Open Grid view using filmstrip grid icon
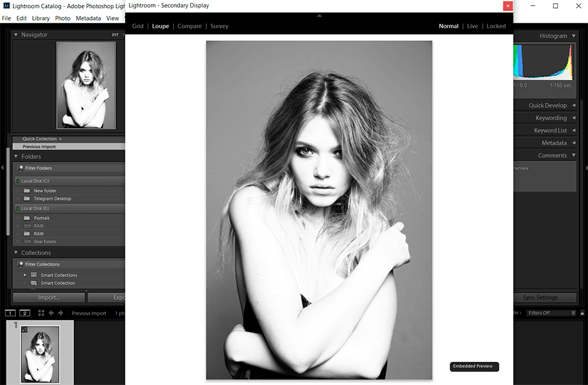 (41, 313)
